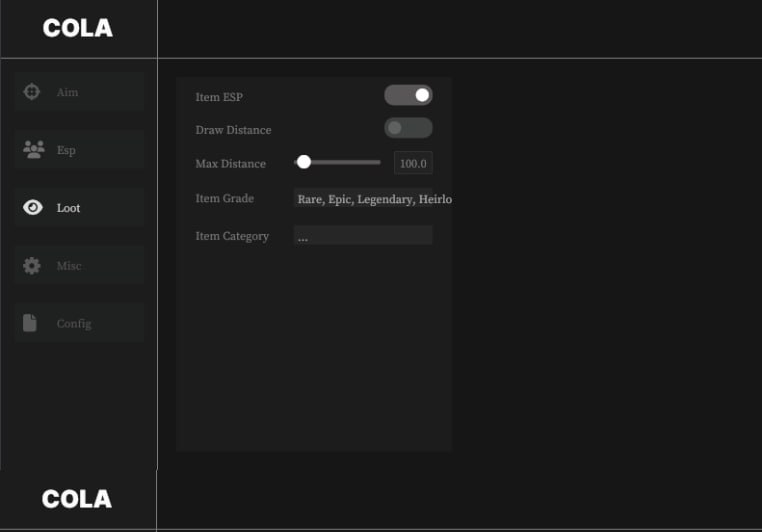Click the file icon for Config
Image resolution: width=762 pixels, height=532 pixels.
31,323
